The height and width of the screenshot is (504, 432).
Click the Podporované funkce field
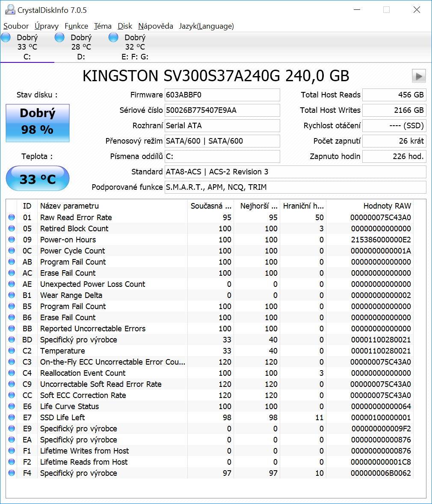click(x=295, y=187)
